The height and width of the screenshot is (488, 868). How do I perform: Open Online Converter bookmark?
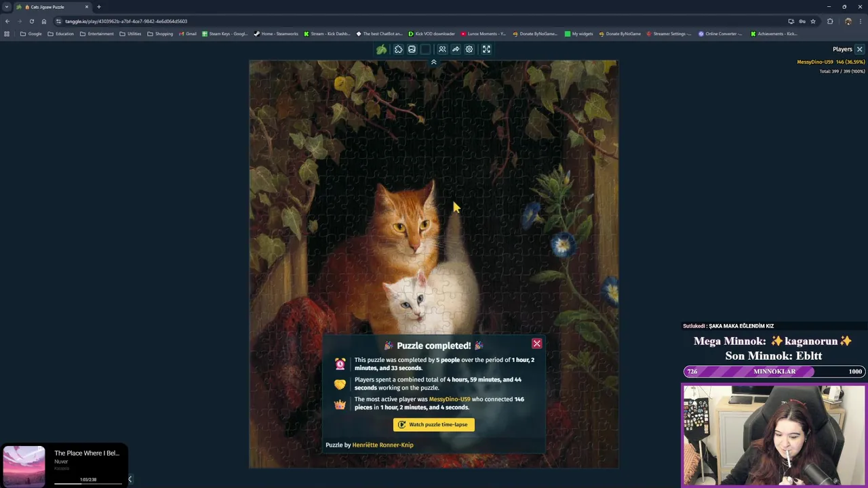click(721, 34)
